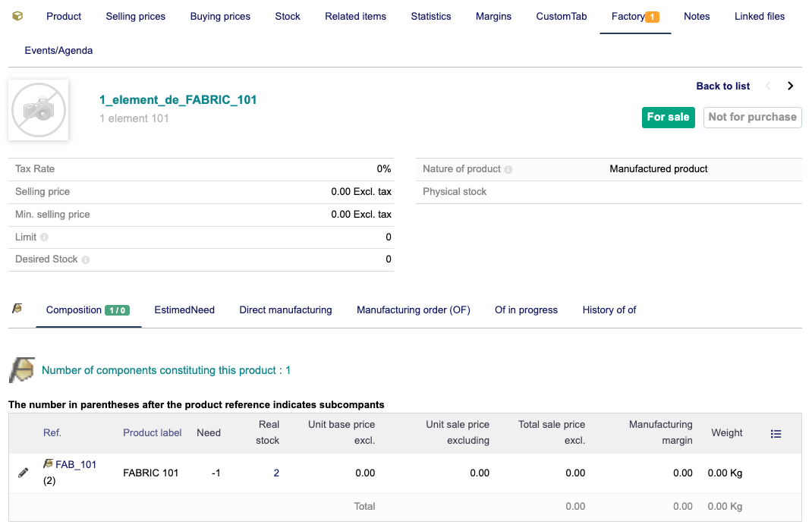The height and width of the screenshot is (531, 812).
Task: Click the Desired Stock info icon
Action: pyautogui.click(x=86, y=259)
